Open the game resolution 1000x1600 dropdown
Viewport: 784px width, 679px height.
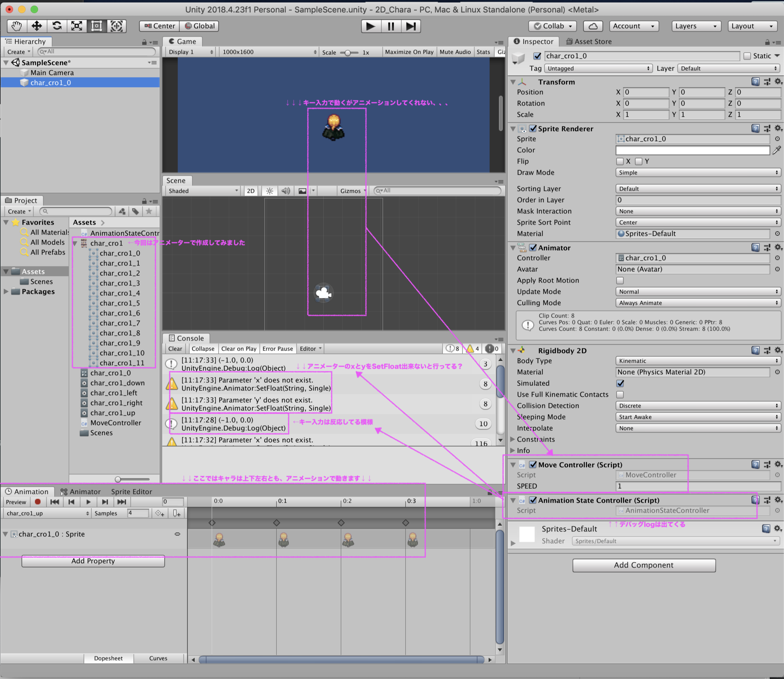point(269,52)
